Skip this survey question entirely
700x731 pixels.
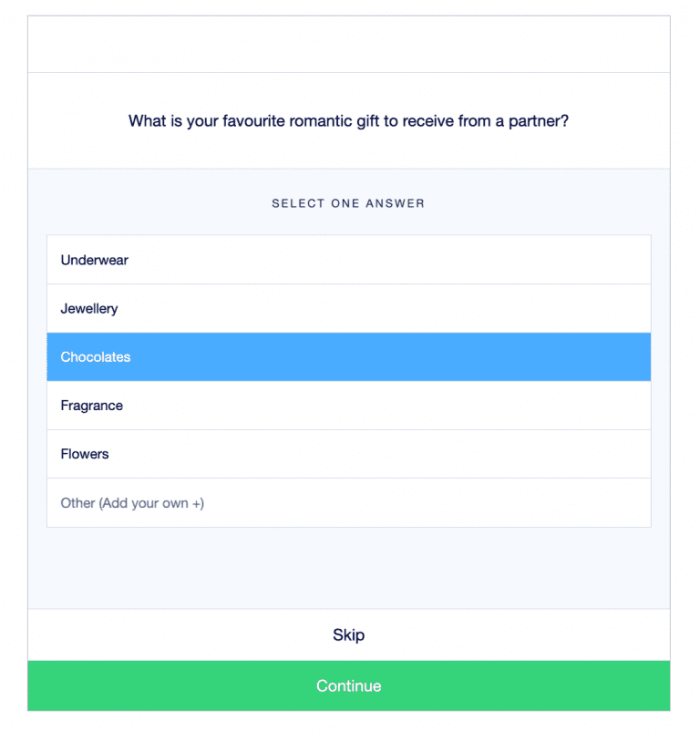pos(348,634)
